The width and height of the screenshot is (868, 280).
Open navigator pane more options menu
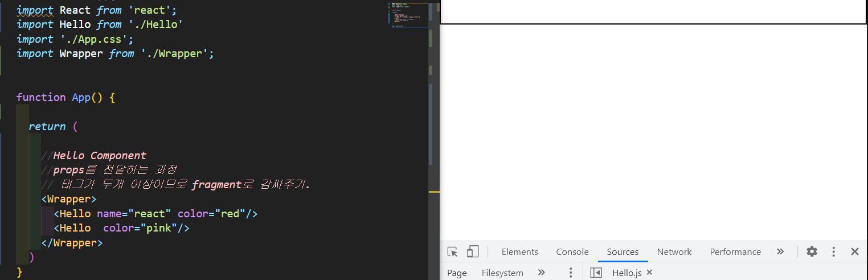click(x=571, y=273)
